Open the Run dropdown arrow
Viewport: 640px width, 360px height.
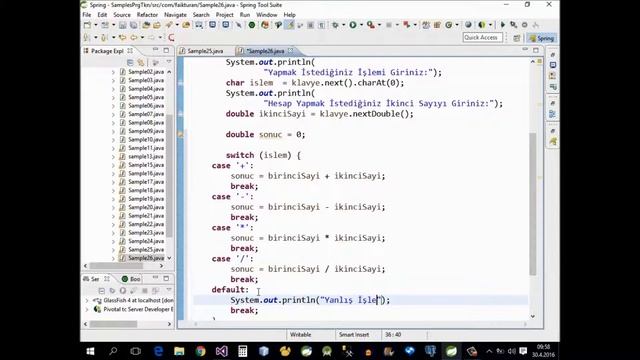point(361,25)
